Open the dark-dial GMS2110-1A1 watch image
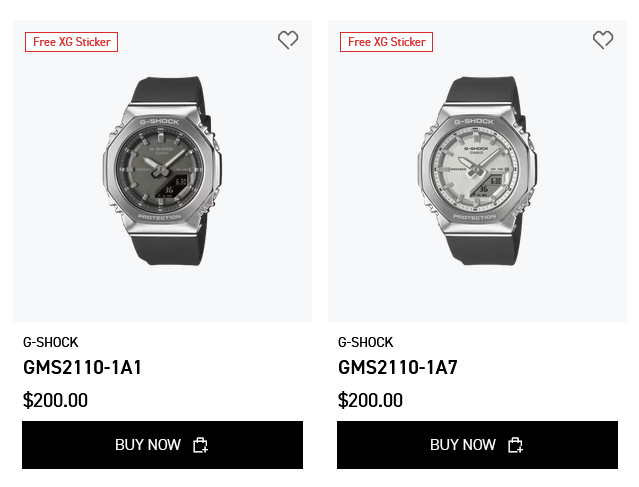The image size is (639, 487). pyautogui.click(x=160, y=171)
